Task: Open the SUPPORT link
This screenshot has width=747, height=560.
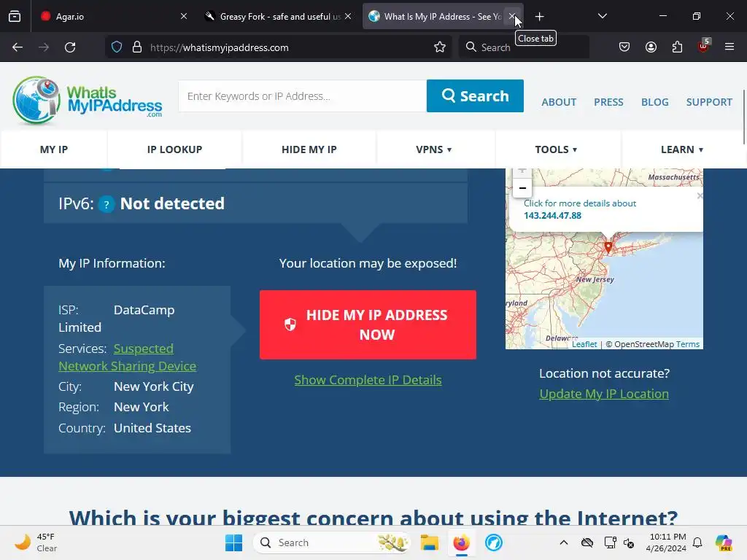Action: point(709,102)
